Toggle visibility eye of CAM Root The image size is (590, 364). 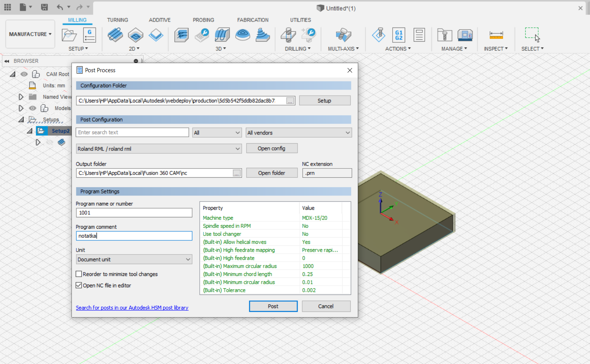[x=24, y=74]
